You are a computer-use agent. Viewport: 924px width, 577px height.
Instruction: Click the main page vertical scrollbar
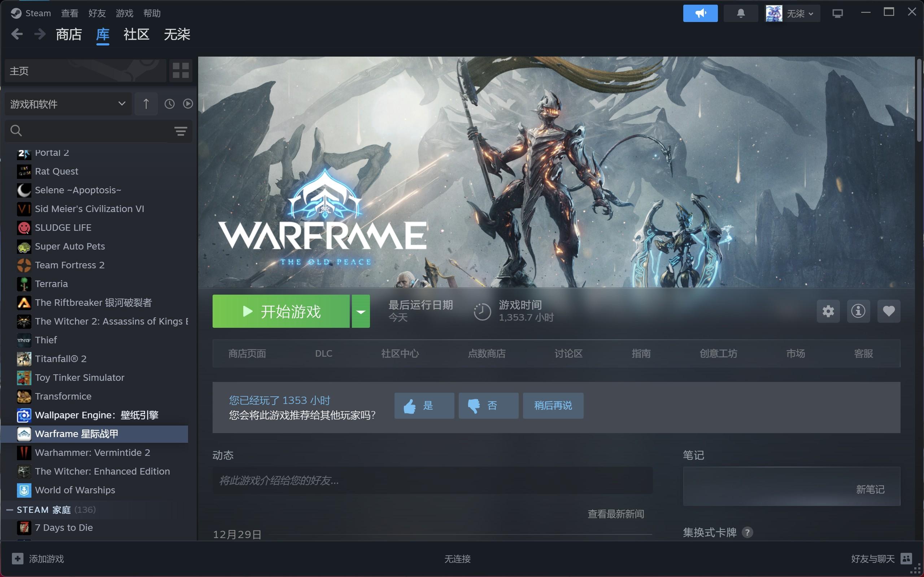(919, 101)
